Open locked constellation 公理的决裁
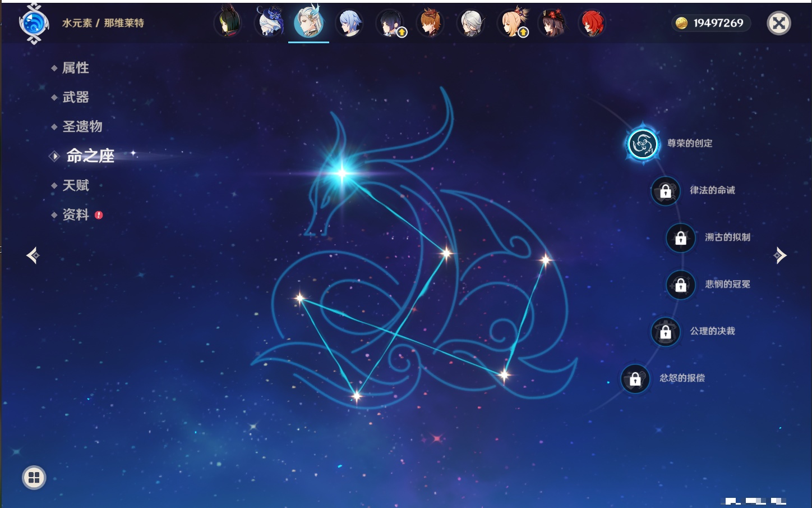Image resolution: width=812 pixels, height=508 pixels. pyautogui.click(x=666, y=332)
